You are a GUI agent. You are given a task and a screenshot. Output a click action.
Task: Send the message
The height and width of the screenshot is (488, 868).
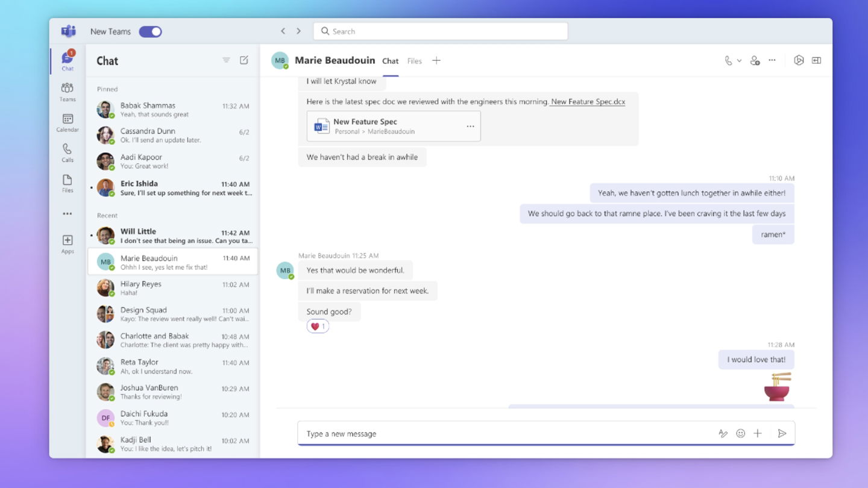coord(782,433)
